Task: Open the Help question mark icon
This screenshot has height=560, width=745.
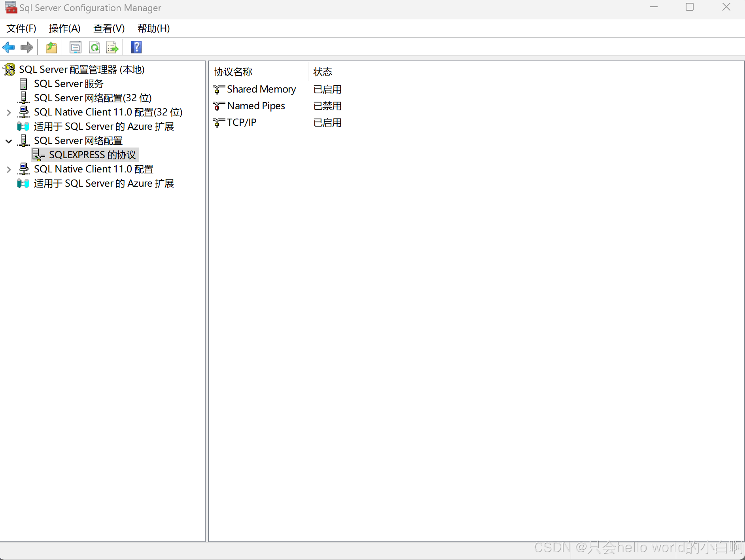Action: (136, 47)
